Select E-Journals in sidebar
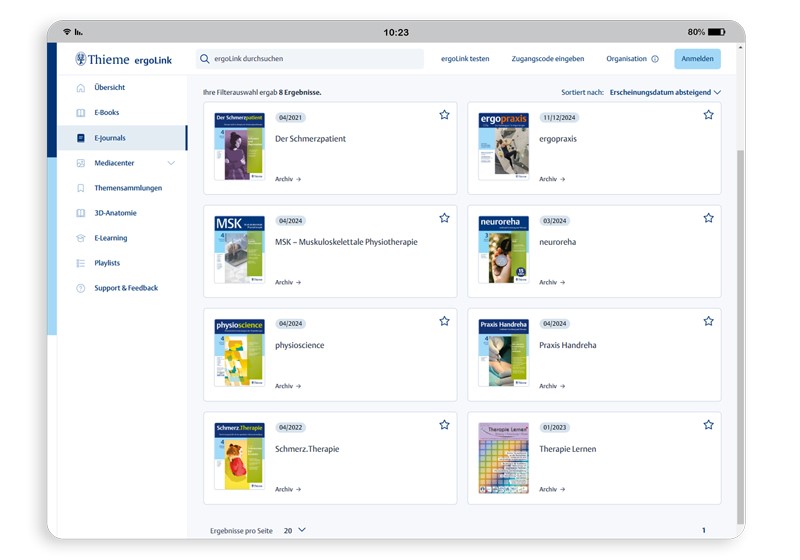800x560 pixels. coord(122,138)
